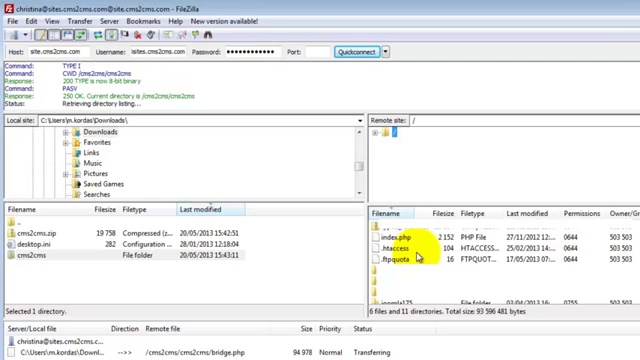This screenshot has width=640, height=360.
Task: Toggle processing of the transfer queue
Action: point(111,35)
